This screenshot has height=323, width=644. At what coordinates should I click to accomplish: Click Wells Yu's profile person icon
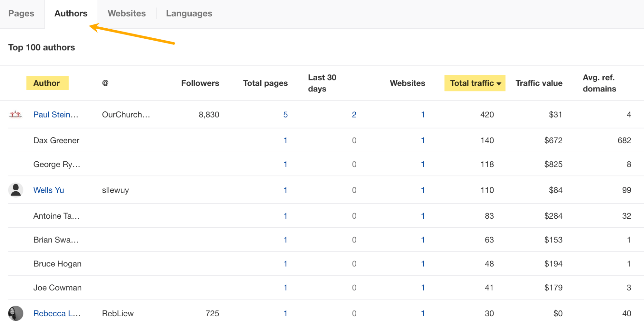(15, 190)
